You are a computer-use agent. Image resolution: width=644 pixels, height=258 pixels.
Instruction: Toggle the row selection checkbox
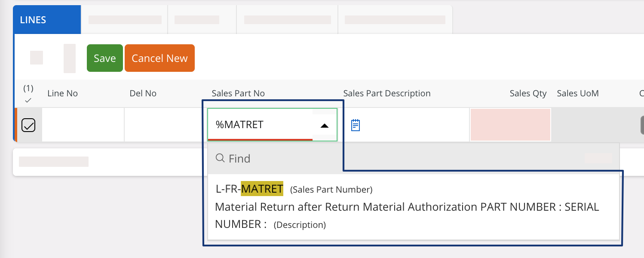[x=28, y=125]
